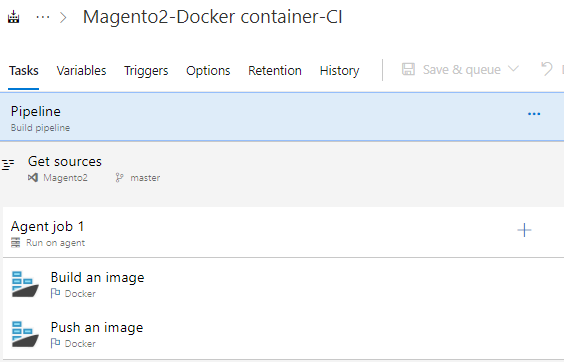
Task: Open the Options tab
Action: click(208, 71)
